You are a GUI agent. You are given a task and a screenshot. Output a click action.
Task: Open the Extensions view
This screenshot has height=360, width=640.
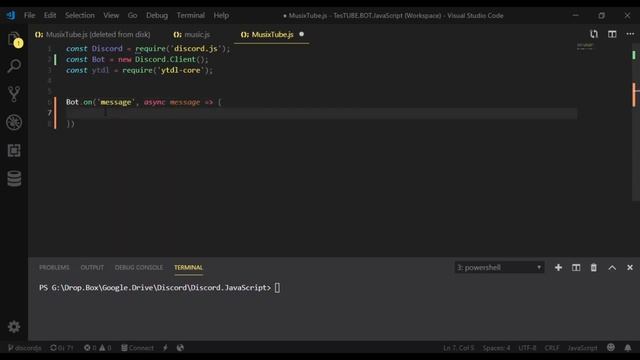pos(14,150)
